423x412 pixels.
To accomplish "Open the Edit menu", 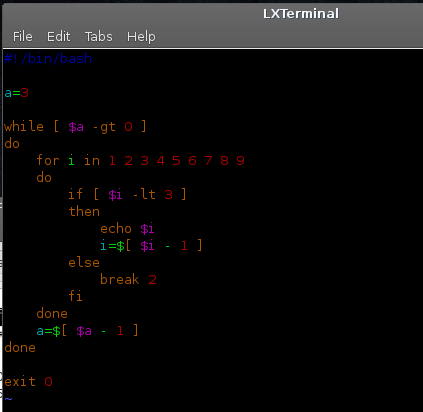I will tap(59, 36).
